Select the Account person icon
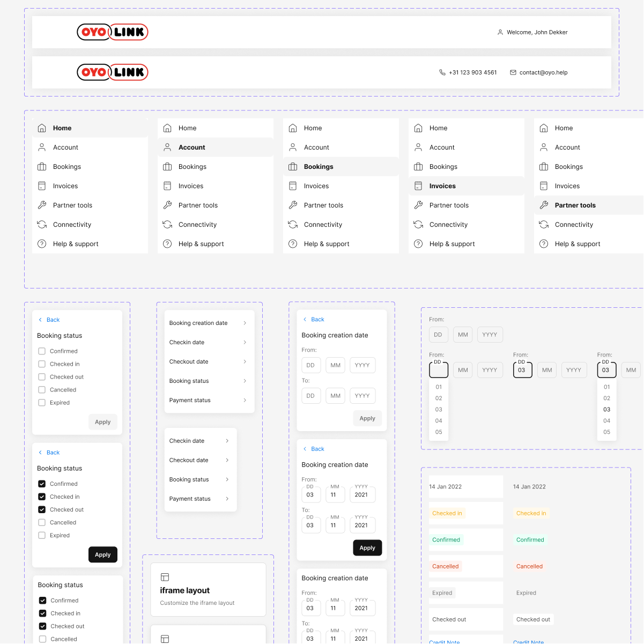 [42, 147]
